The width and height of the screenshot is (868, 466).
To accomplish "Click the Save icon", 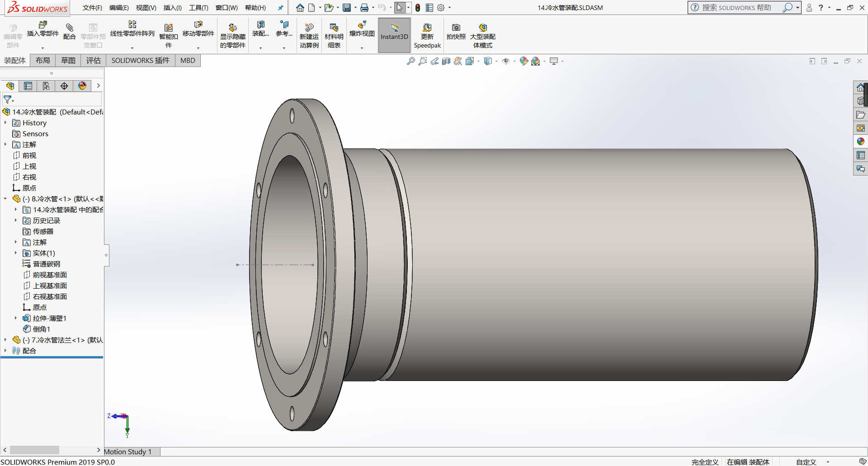I will point(347,8).
